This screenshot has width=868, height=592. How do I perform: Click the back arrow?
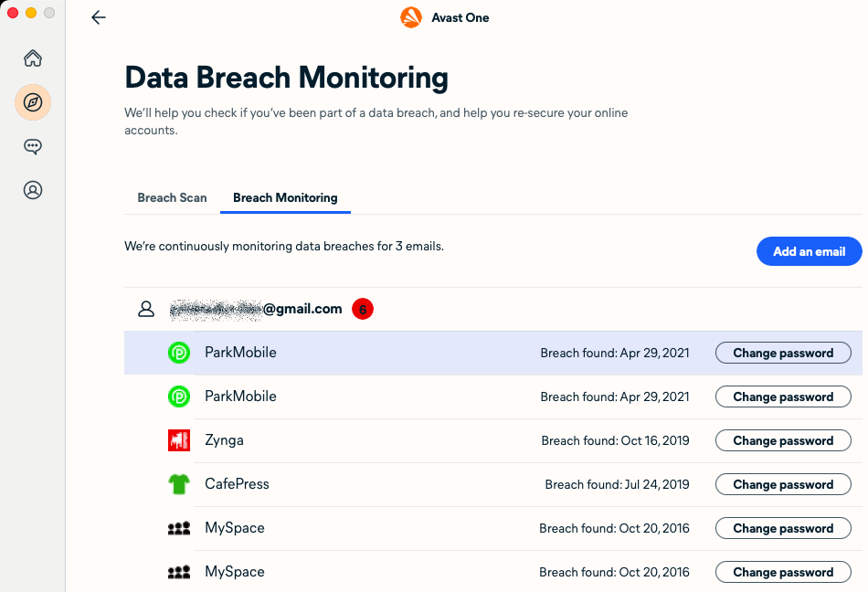(99, 17)
